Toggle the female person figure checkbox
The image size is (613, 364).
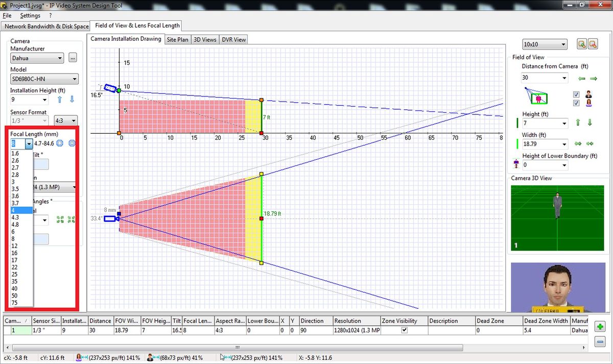click(576, 103)
